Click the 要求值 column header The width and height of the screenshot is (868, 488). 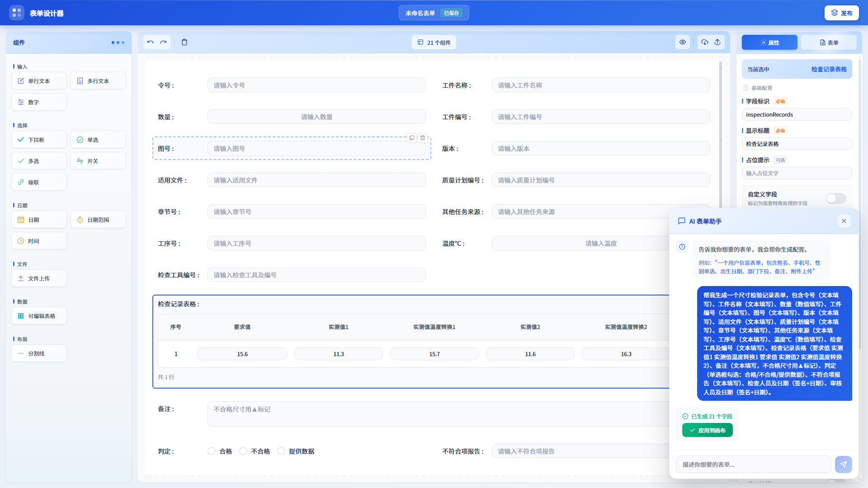click(242, 327)
